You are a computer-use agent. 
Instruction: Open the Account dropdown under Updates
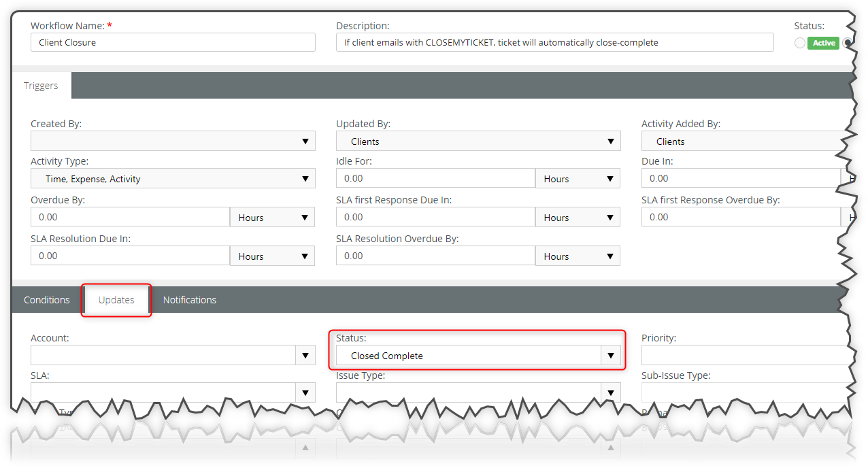305,355
